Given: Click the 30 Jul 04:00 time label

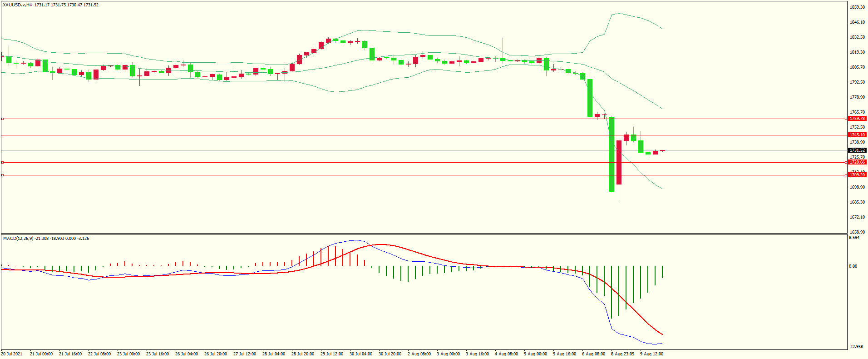Looking at the screenshot, I should 361,354.
